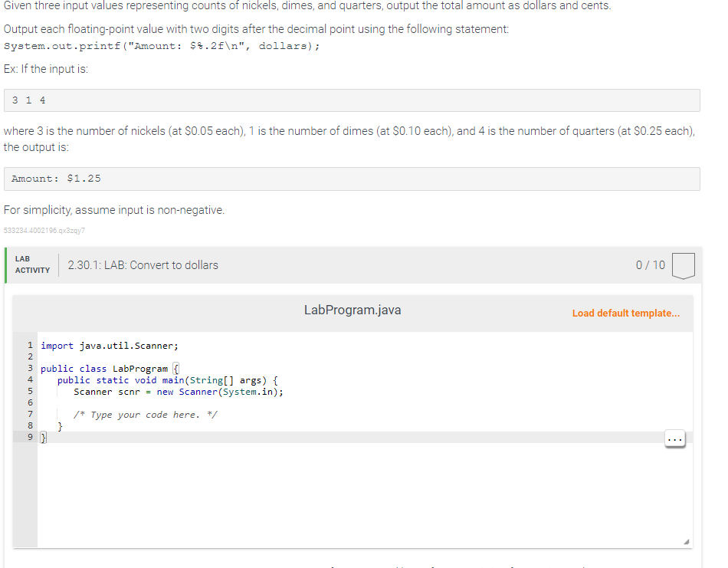Click the 533234.4002196.qx3zqy7 identifier text
Image resolution: width=728 pixels, height=568 pixels.
click(43, 231)
